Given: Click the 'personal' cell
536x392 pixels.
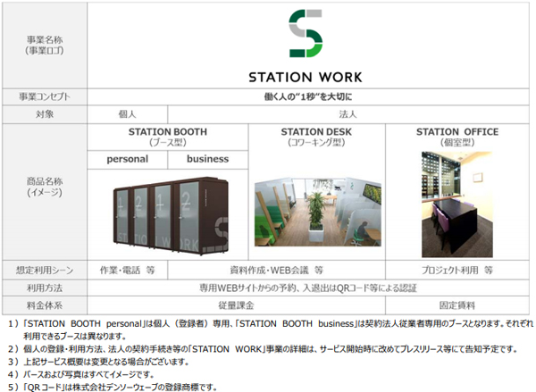Looking at the screenshot, I should [128, 159].
